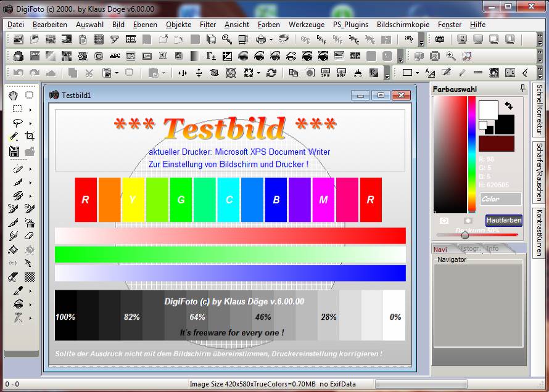The image size is (549, 392).
Task: Pin the Farbauswahl panel
Action: pyautogui.click(x=522, y=86)
